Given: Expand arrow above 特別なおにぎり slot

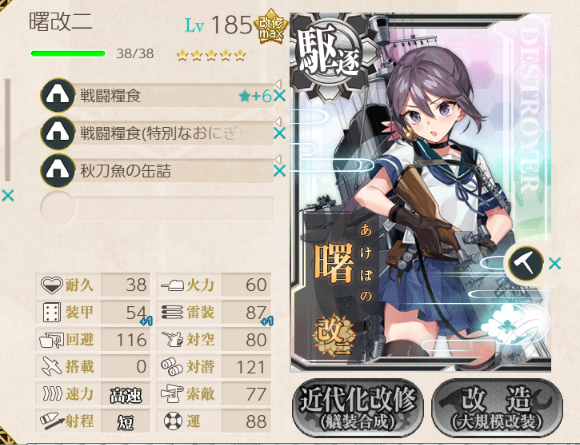Looking at the screenshot, I should click(x=278, y=121).
